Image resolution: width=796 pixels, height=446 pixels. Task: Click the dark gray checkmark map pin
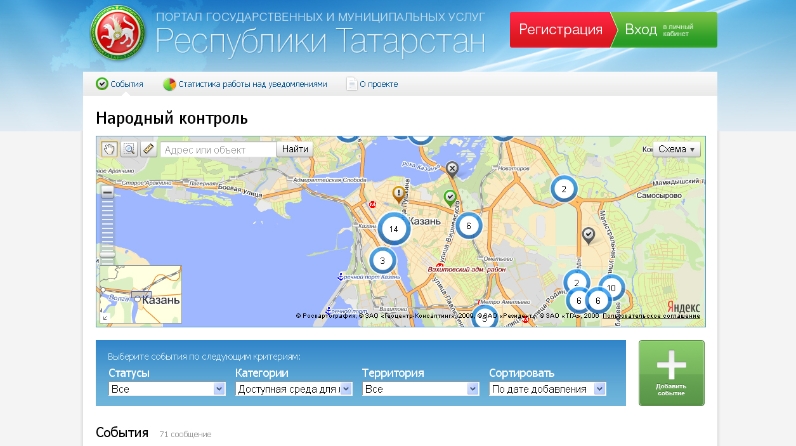589,234
